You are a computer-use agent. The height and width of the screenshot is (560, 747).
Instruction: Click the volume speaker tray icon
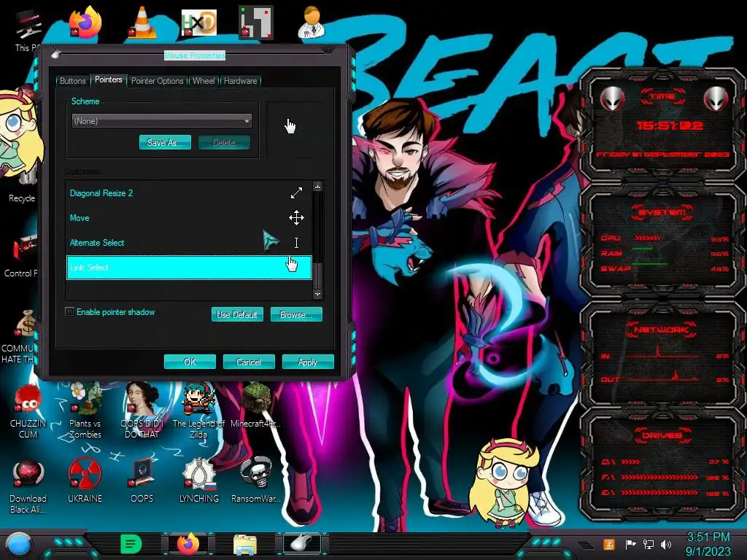pyautogui.click(x=666, y=544)
